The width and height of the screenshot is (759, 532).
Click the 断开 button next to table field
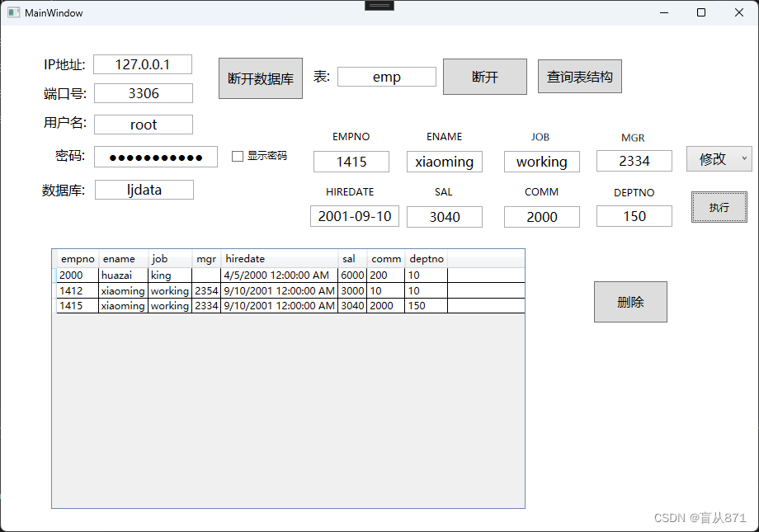coord(484,76)
